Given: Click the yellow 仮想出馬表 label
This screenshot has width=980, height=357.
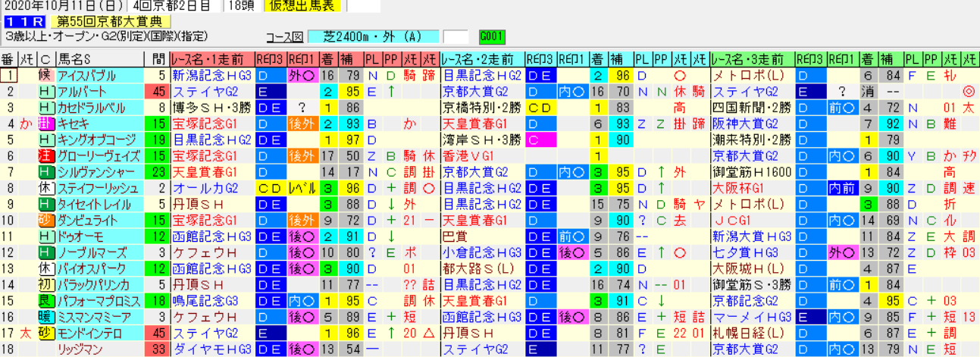Looking at the screenshot, I should 303,6.
